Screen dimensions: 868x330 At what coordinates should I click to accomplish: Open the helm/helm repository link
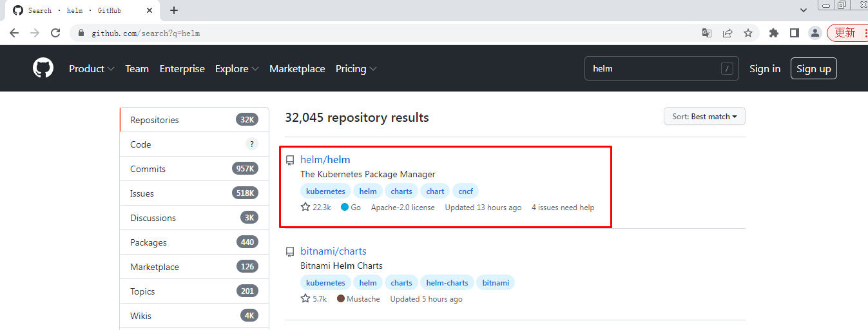pos(325,160)
